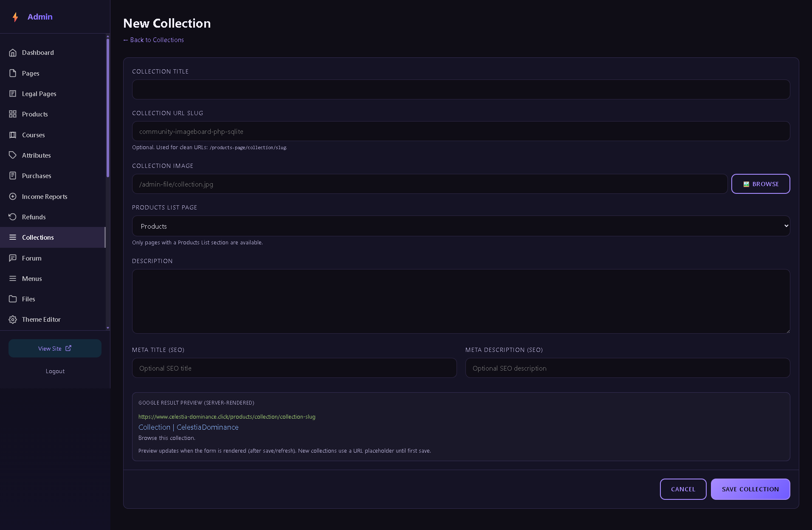Click the View Site button
The image size is (812, 530).
coord(55,349)
